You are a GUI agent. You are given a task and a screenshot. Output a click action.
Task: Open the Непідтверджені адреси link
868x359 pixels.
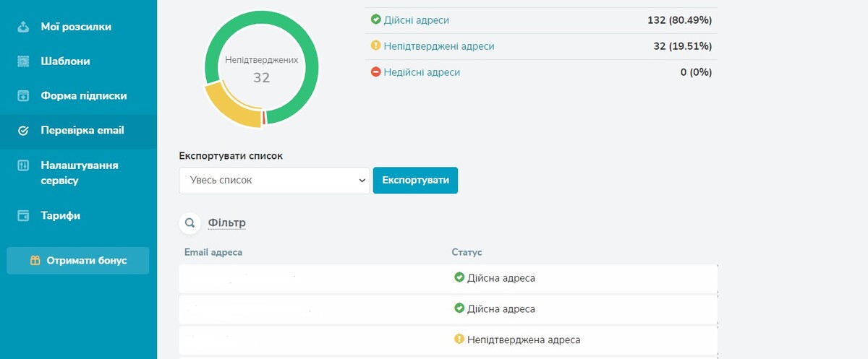tap(439, 46)
